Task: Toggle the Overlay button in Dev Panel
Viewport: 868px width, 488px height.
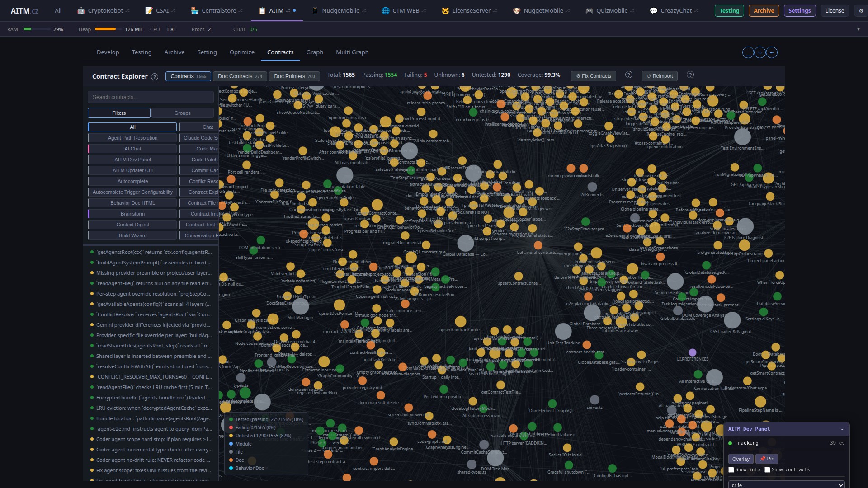Action: coord(741,459)
